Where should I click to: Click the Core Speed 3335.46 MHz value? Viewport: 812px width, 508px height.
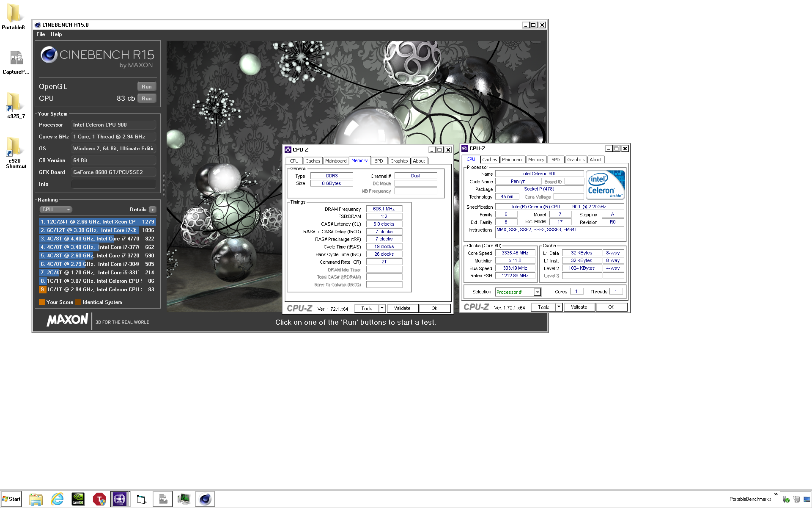click(515, 253)
